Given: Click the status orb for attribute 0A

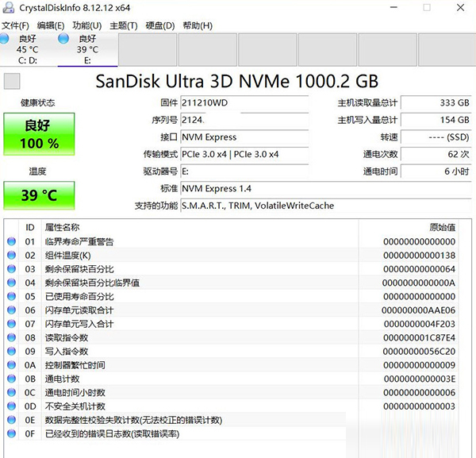Looking at the screenshot, I should [x=11, y=365].
